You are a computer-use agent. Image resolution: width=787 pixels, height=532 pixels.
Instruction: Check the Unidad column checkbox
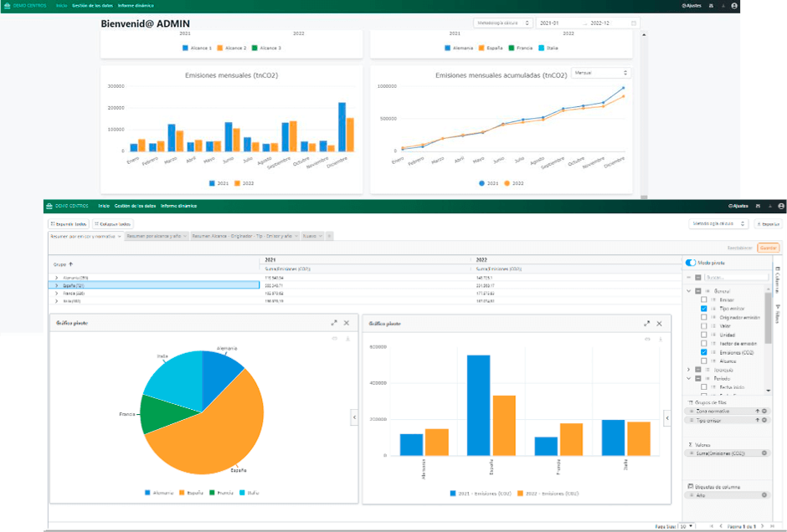point(704,335)
